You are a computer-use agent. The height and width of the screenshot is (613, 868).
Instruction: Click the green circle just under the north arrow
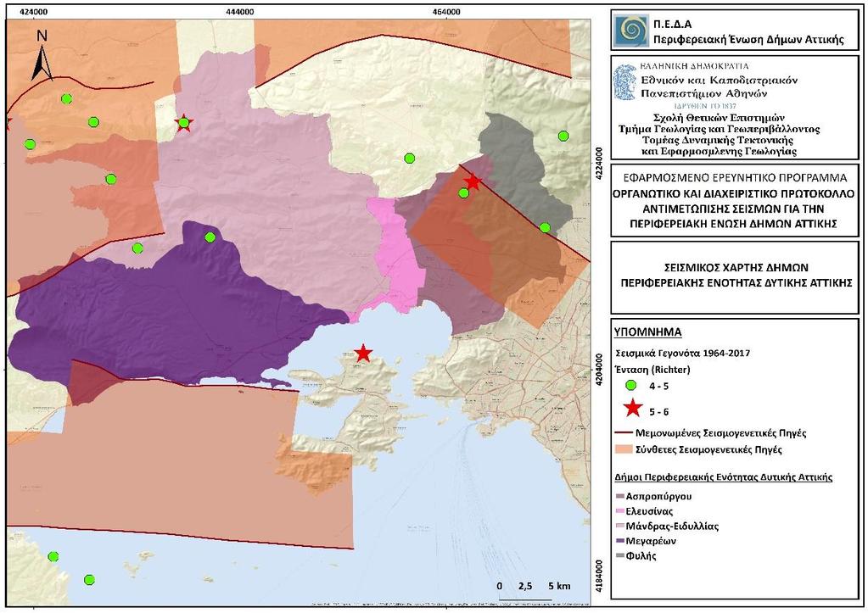(x=66, y=98)
